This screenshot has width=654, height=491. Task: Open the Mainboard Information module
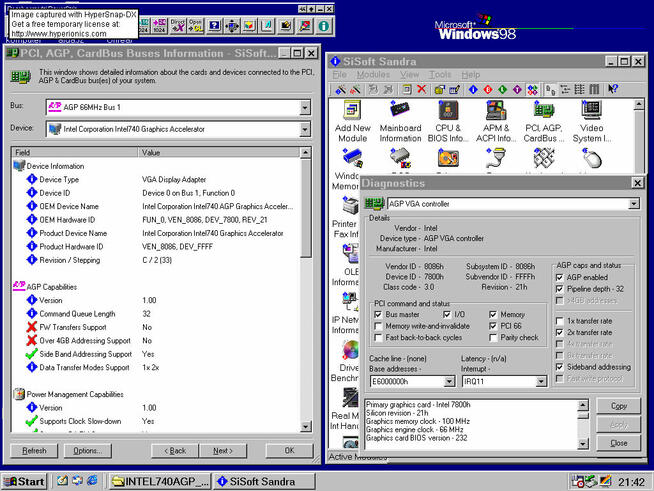(x=400, y=121)
